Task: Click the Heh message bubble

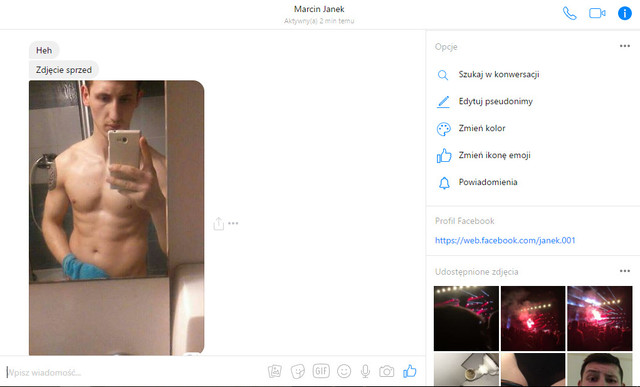Action: pyautogui.click(x=44, y=50)
